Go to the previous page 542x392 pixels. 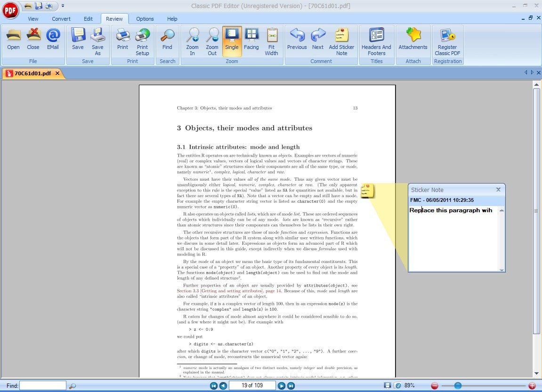(223, 386)
